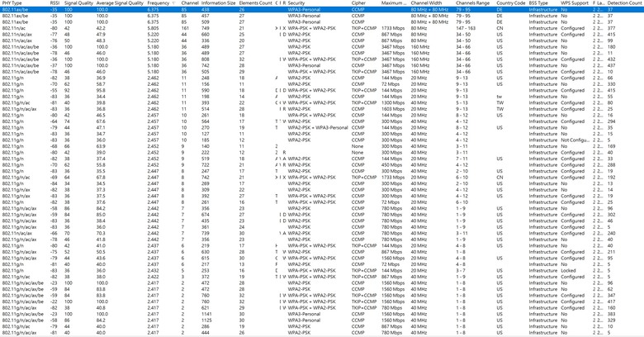Select the row with WPS Support 'Locked'
Screen dimensions: 644x337
(322, 270)
